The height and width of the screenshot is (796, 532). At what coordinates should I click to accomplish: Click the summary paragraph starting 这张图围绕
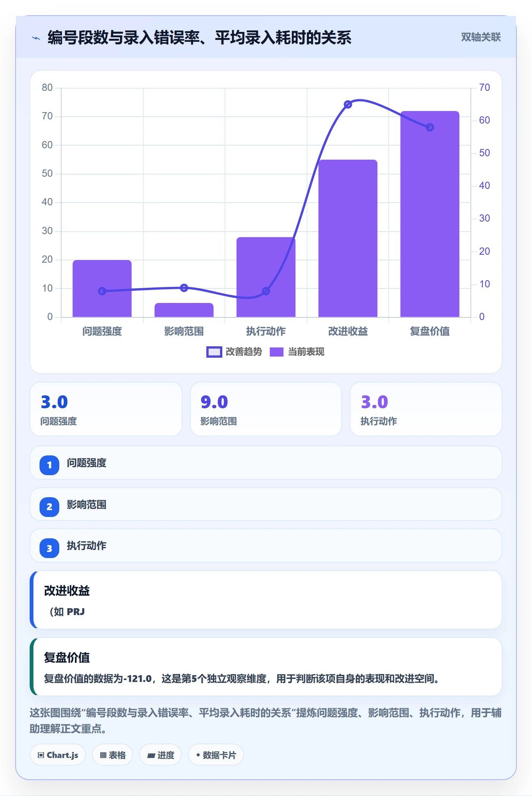click(x=266, y=720)
